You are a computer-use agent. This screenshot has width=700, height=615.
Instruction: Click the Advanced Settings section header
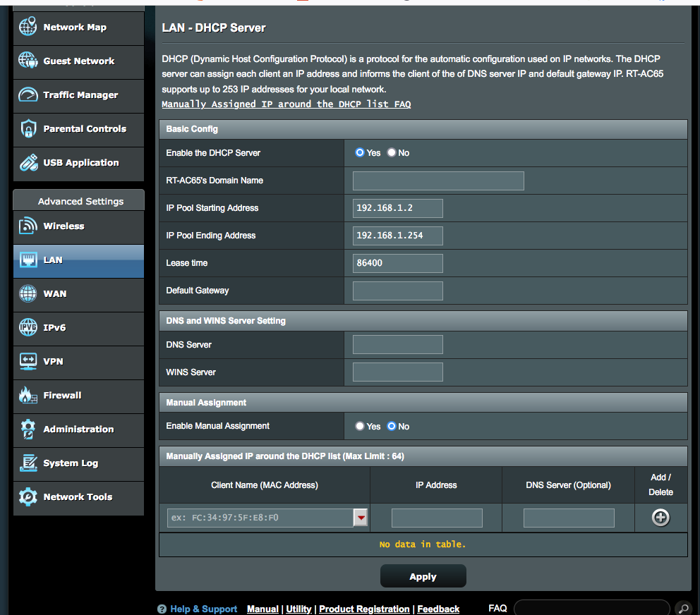(78, 200)
